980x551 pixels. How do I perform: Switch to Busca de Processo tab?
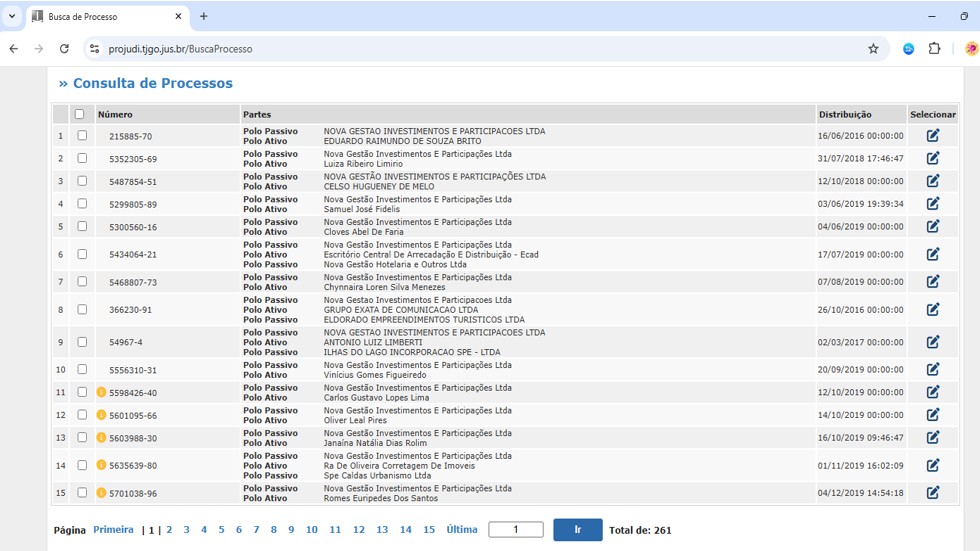pos(100,17)
